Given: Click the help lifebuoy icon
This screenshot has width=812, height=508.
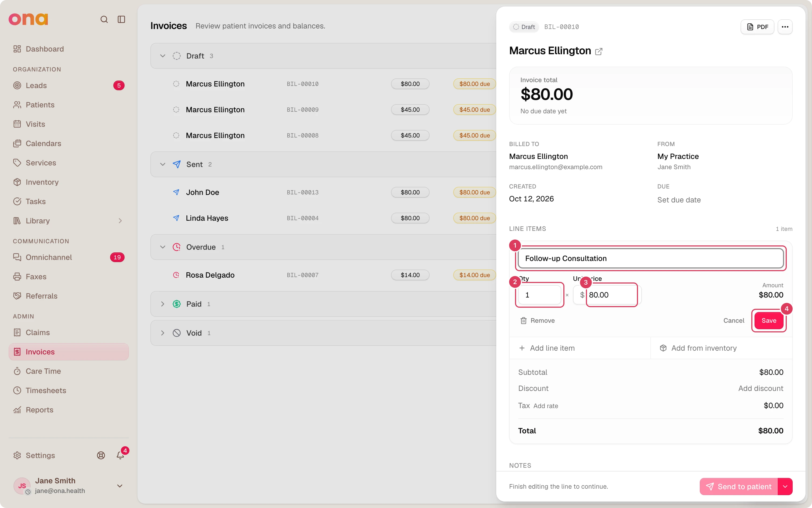Looking at the screenshot, I should 101,455.
